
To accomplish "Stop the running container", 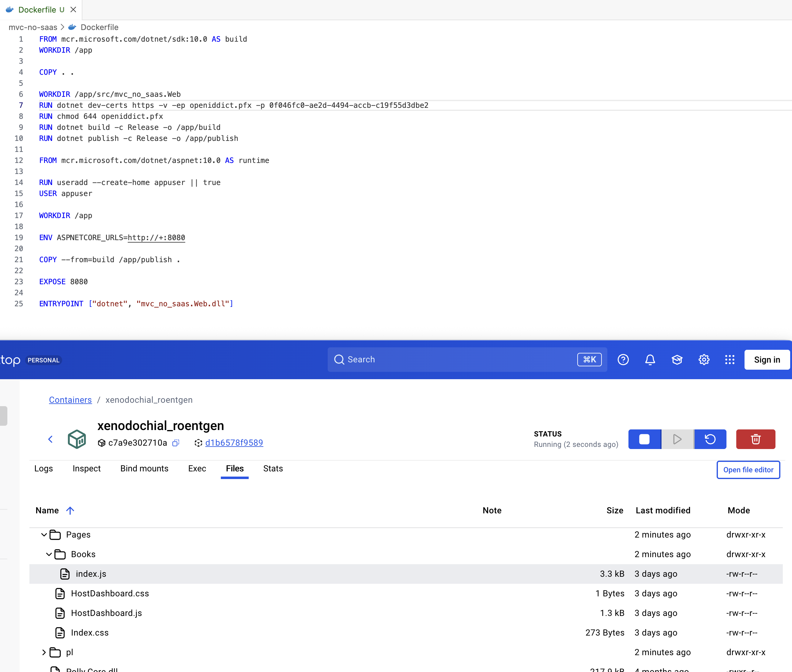I will pyautogui.click(x=644, y=439).
